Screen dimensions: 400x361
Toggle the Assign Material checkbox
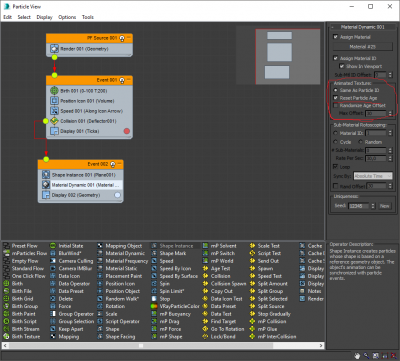(335, 37)
